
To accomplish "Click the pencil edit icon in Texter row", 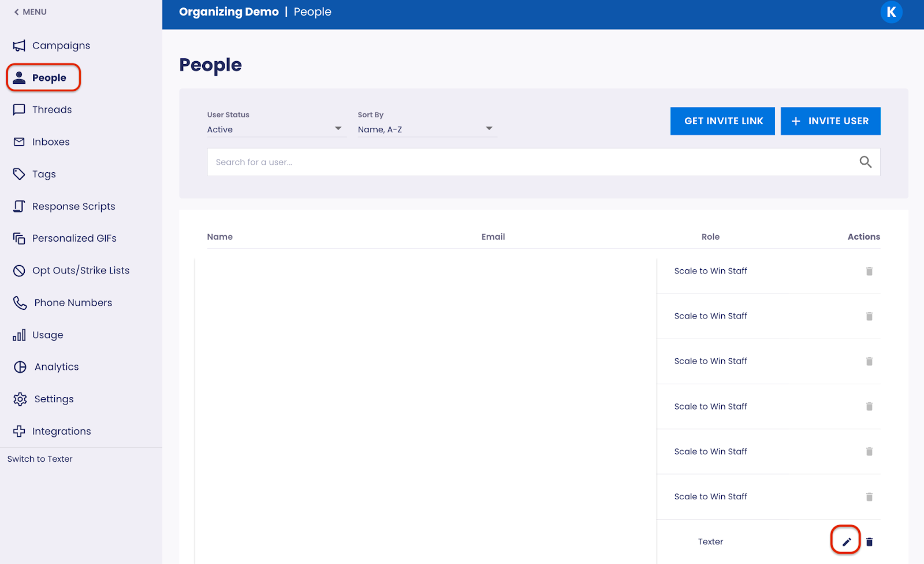I will pyautogui.click(x=847, y=542).
